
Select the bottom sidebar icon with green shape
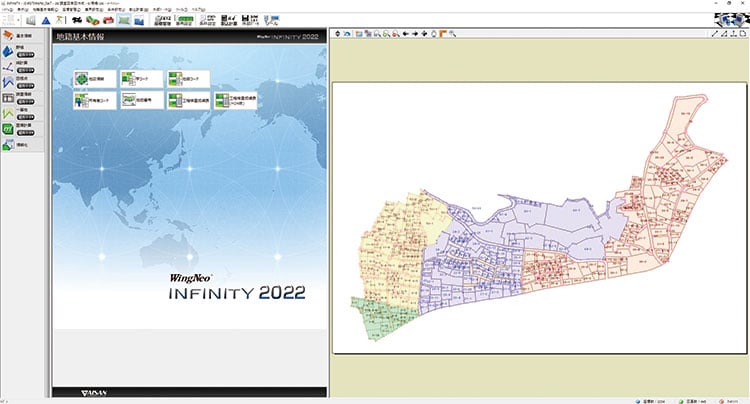pyautogui.click(x=8, y=145)
